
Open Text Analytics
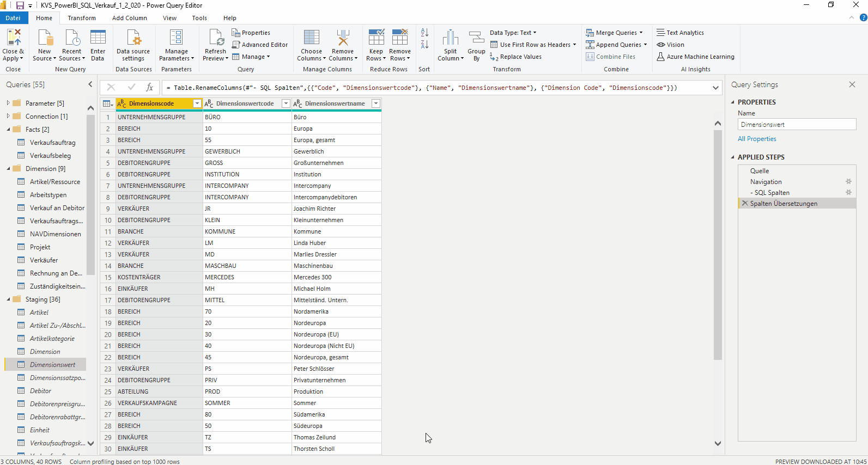[x=680, y=33]
